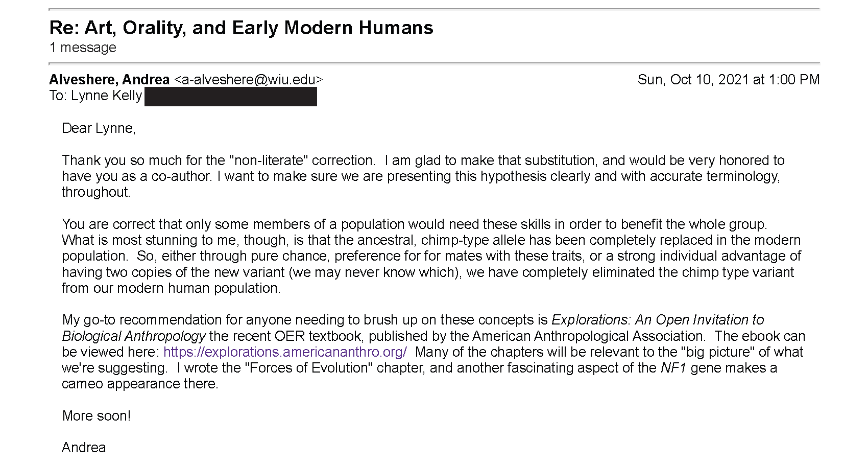Click the word 'throughout.' in first paragraph
This screenshot has height=464, width=868.
96,192
